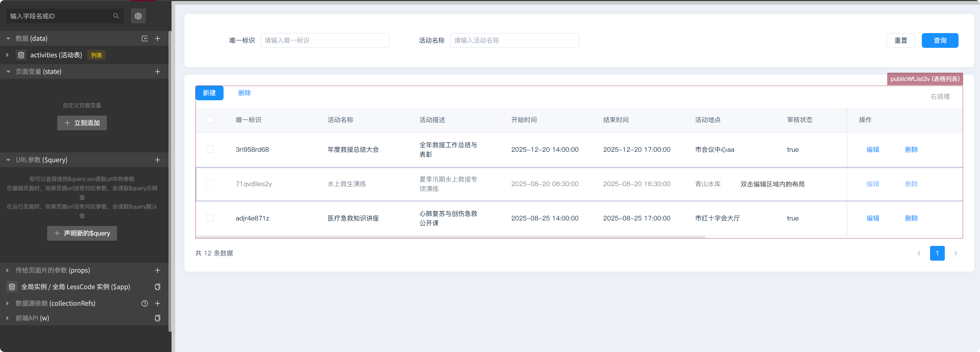Go to the next page arrow in pagination
The height and width of the screenshot is (352, 980).
click(955, 253)
